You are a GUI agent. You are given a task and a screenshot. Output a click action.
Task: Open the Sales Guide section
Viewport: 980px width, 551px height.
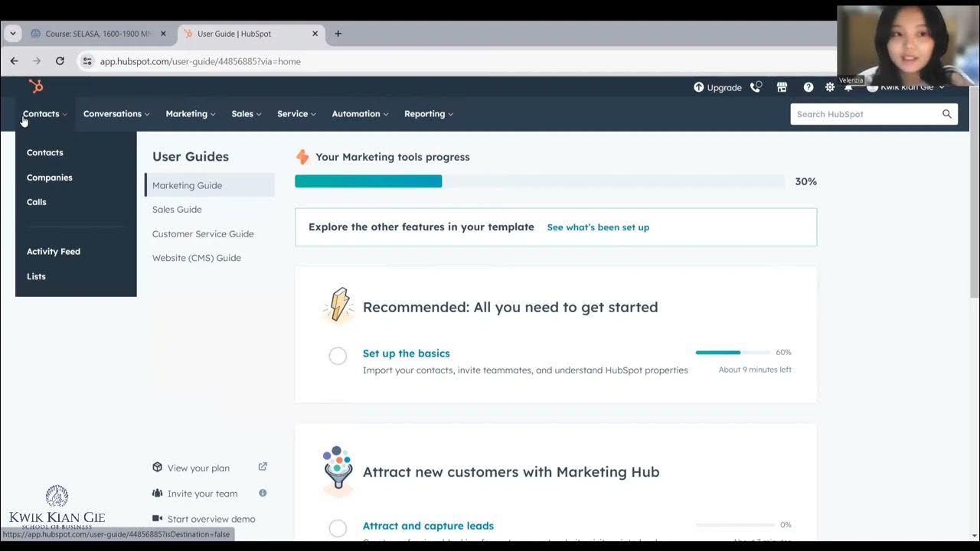[177, 210]
